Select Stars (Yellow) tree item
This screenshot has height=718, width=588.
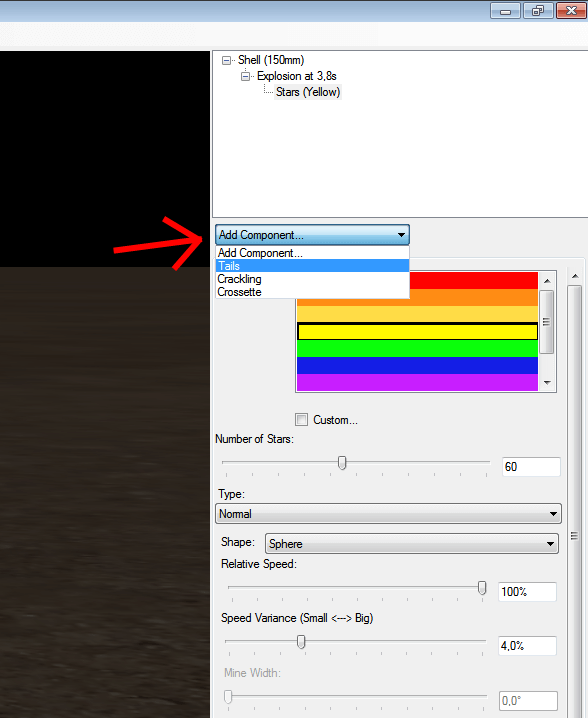308,92
